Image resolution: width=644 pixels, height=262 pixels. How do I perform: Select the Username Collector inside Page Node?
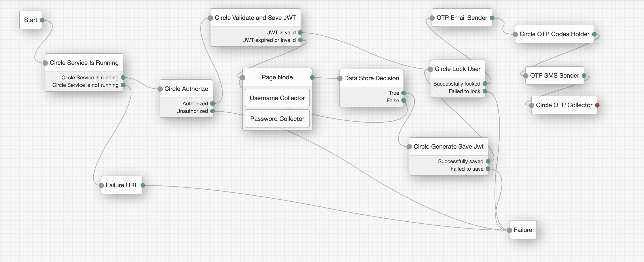coord(277,98)
